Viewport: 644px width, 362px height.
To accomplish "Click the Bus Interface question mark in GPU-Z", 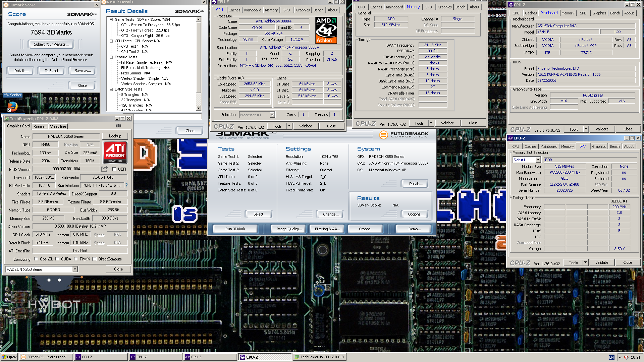I will coord(126,185).
